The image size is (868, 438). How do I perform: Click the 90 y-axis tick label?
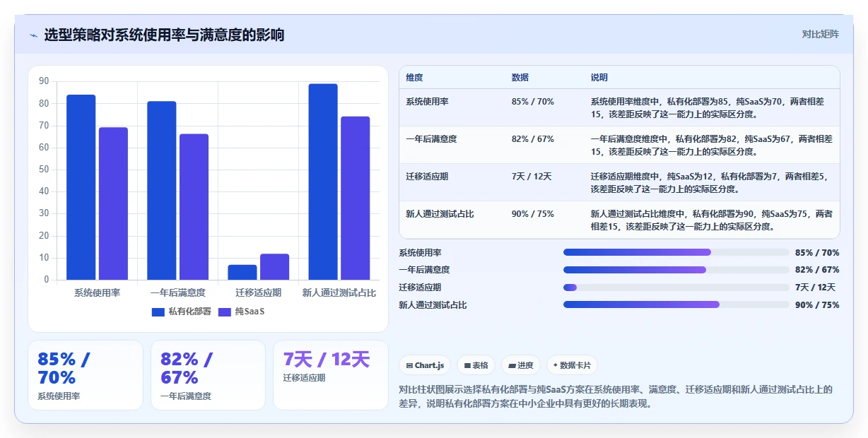pos(44,81)
